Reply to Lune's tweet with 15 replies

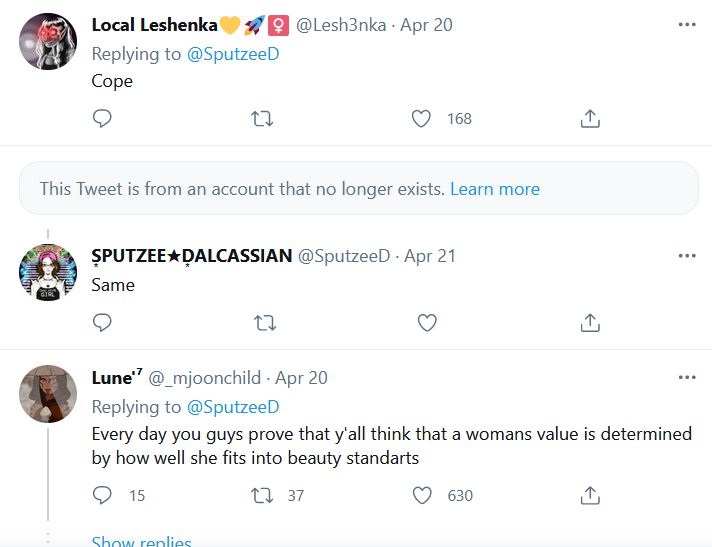click(x=102, y=495)
